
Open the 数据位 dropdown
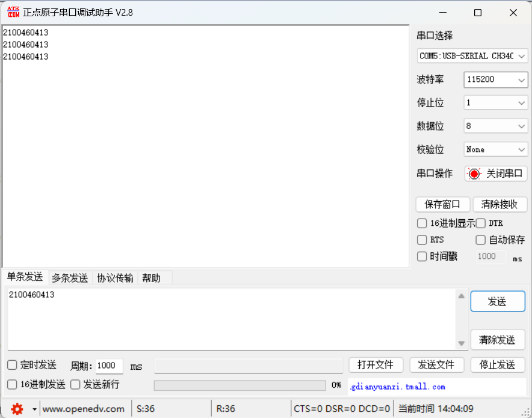point(496,126)
